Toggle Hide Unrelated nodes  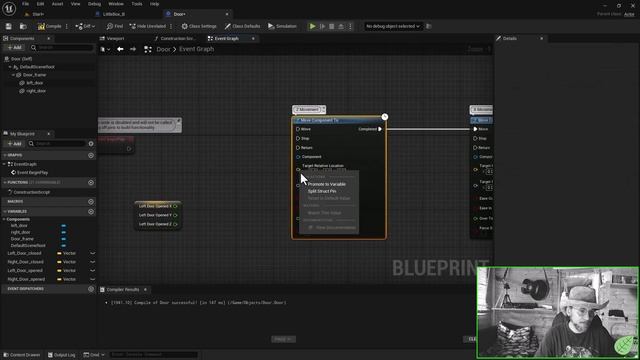(x=147, y=26)
